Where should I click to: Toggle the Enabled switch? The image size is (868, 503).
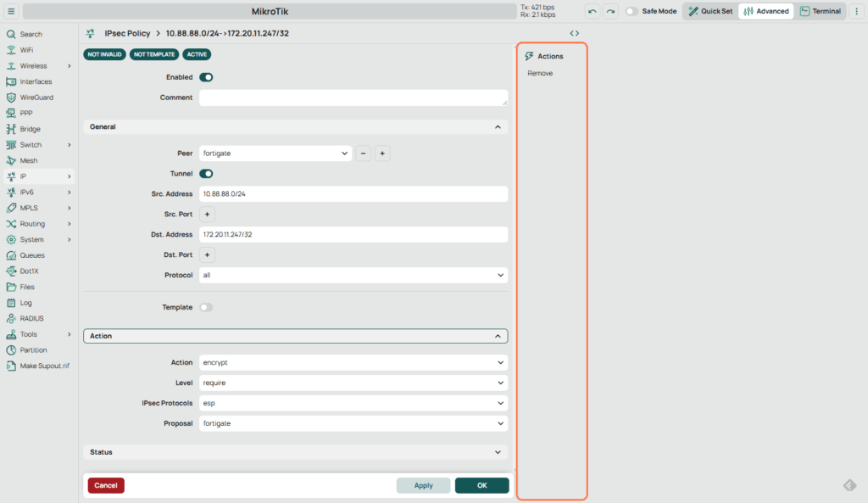tap(206, 77)
